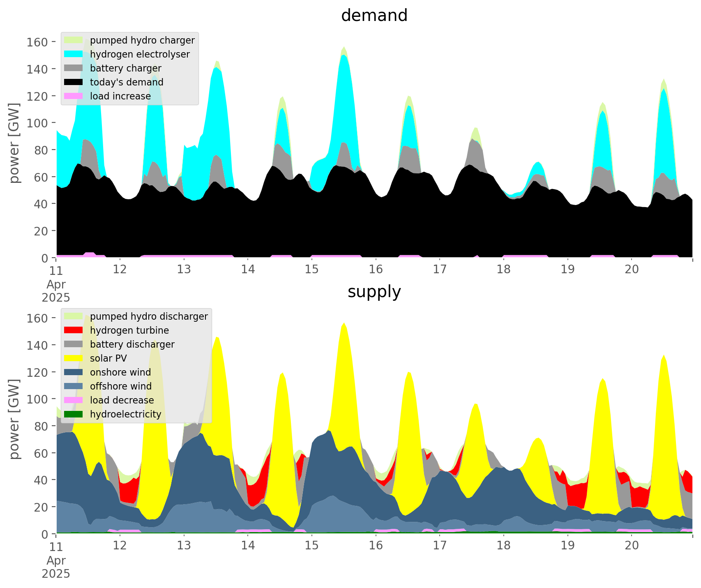Click 'offshore wind' legend label
Screen dimensions: 701x588
pyautogui.click(x=121, y=386)
